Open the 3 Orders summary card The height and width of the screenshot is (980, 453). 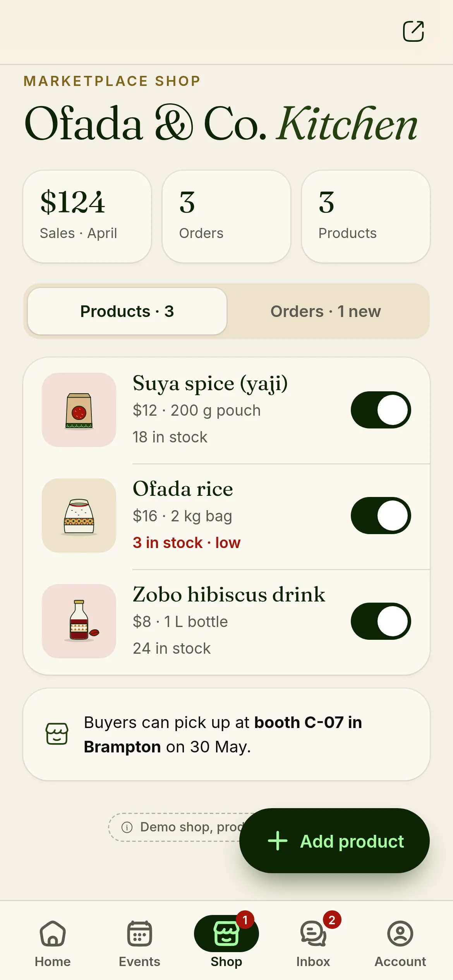226,216
